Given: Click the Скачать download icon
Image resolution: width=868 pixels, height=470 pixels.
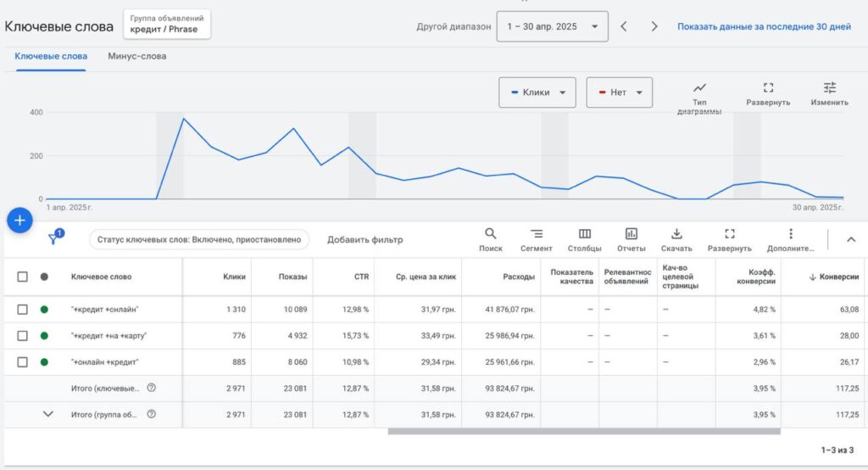Looking at the screenshot, I should pyautogui.click(x=676, y=234).
